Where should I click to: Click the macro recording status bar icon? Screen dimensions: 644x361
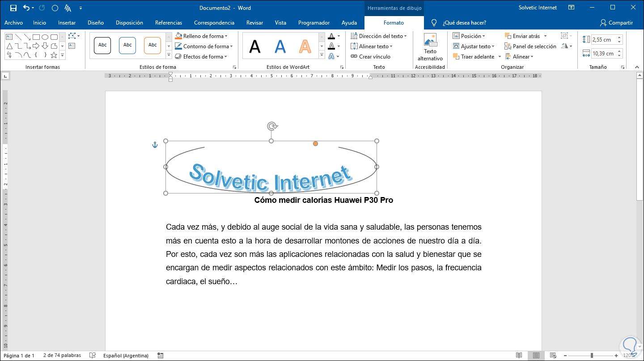click(161, 356)
